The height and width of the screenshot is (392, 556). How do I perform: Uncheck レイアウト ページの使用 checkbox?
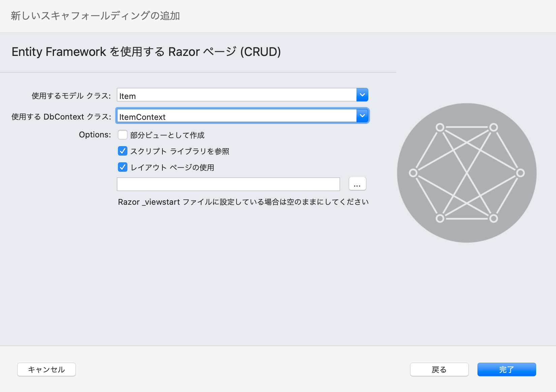pos(123,167)
